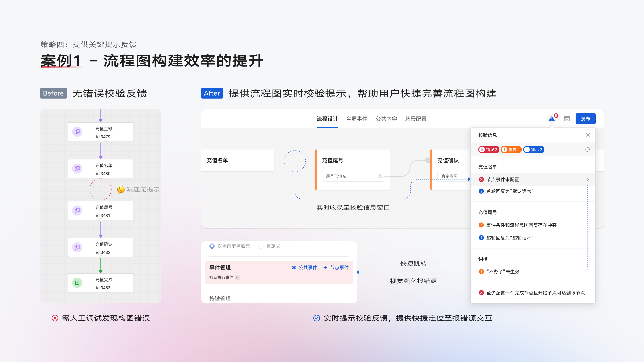Click the 尾号已填充 condition field
The height and width of the screenshot is (362, 644).
[353, 176]
